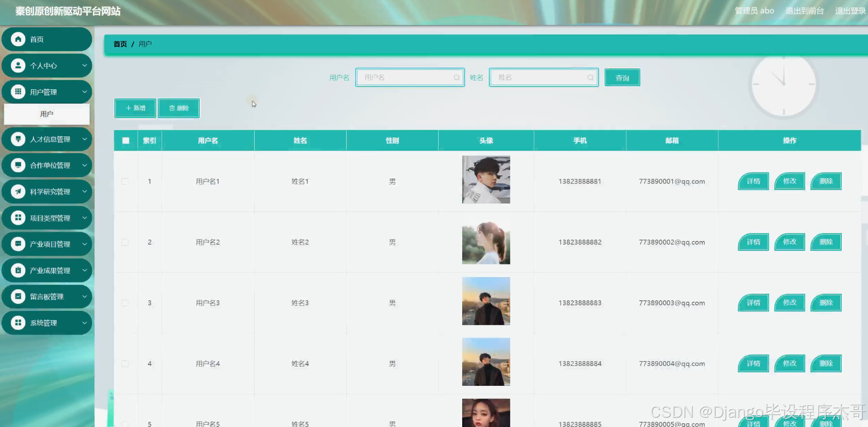This screenshot has width=868, height=427.
Task: Click 退出登录 link in header
Action: pyautogui.click(x=850, y=11)
